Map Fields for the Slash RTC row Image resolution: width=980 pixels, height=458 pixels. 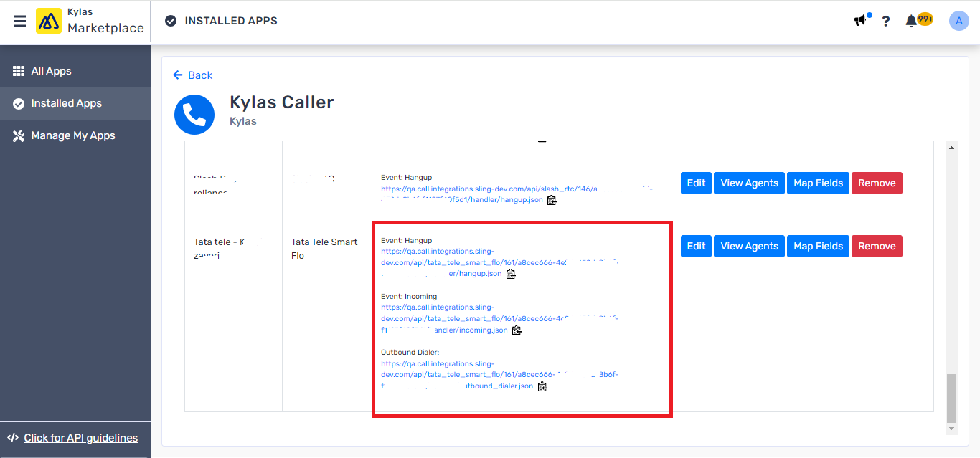coord(818,183)
